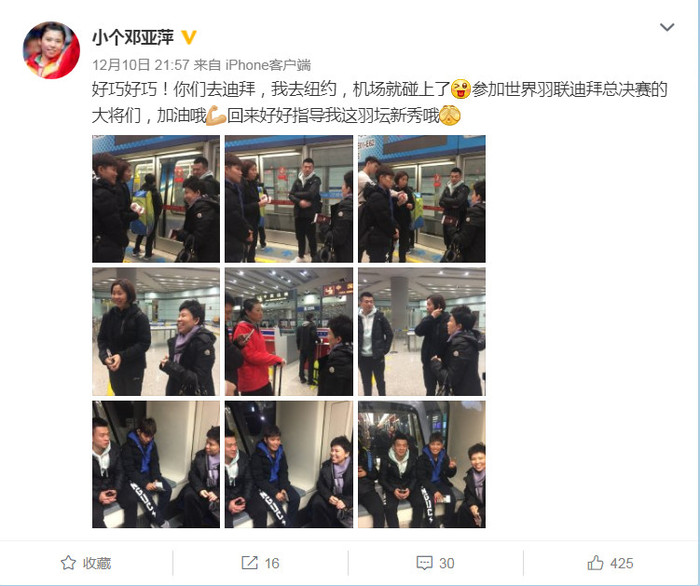This screenshot has height=586, width=700.
Task: Click the comment bubble icon
Action: 424,563
